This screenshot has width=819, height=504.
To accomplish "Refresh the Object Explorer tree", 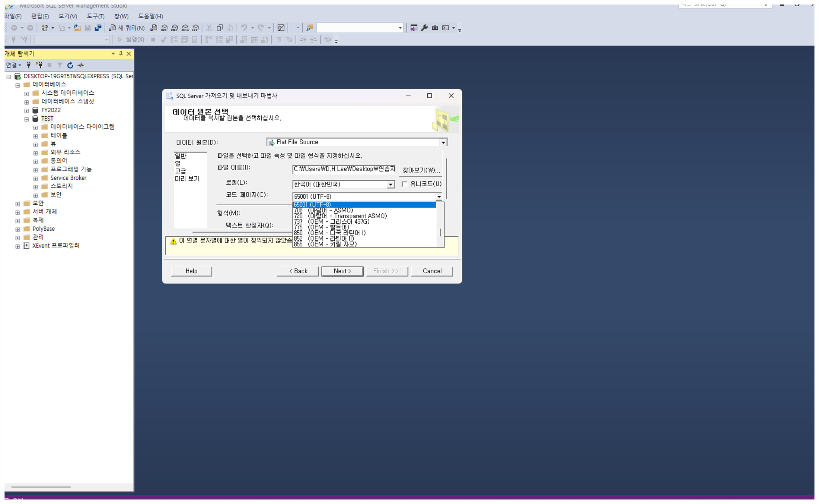I will click(x=70, y=65).
